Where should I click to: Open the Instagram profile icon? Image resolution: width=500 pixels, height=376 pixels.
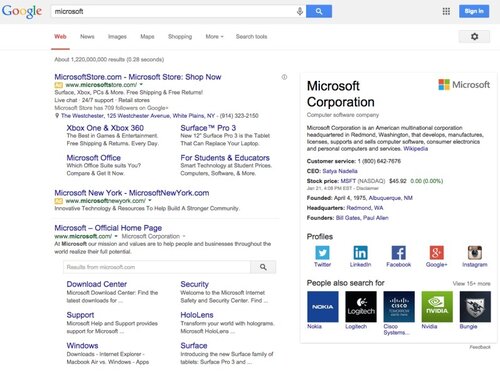pos(475,253)
